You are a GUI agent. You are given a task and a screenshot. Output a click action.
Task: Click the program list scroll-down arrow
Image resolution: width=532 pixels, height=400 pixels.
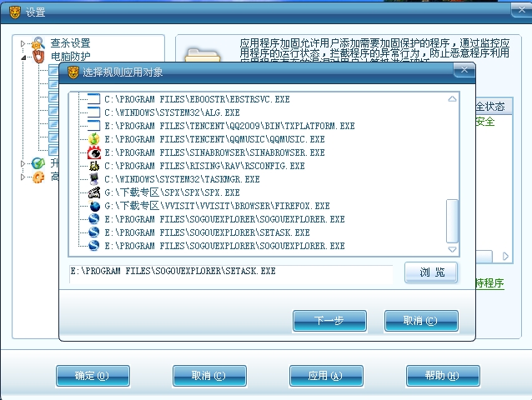pyautogui.click(x=452, y=249)
